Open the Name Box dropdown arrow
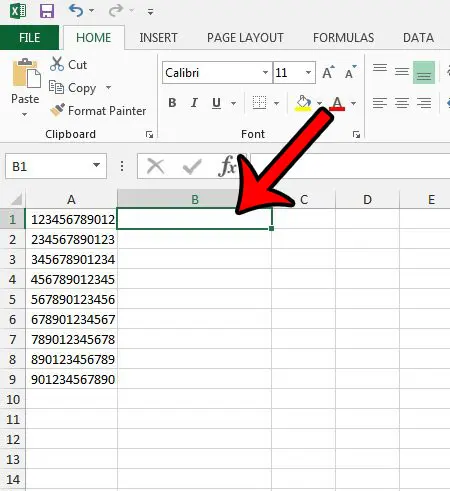Viewport: 450px width, 491px height. 96,165
